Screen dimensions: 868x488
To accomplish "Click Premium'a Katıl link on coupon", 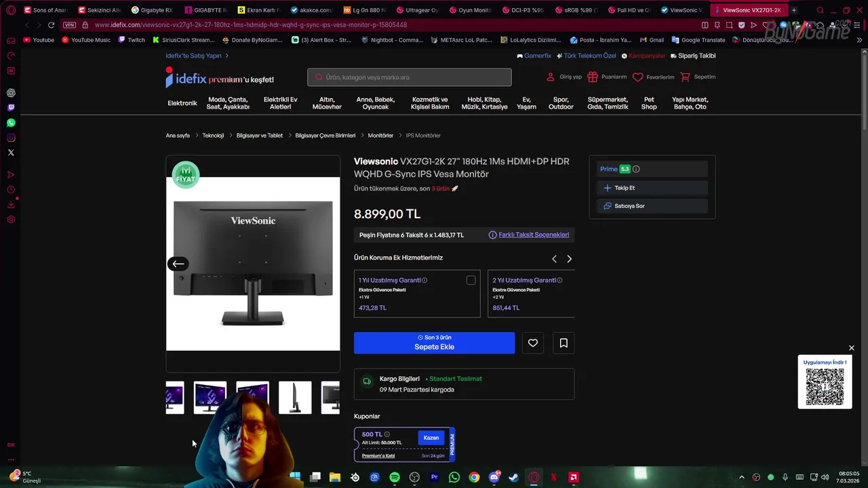I will [378, 455].
